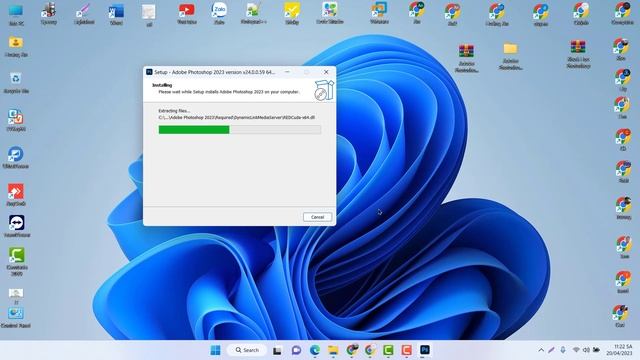Switch to the red Camtasia recorder taskbar icon

coord(406,350)
